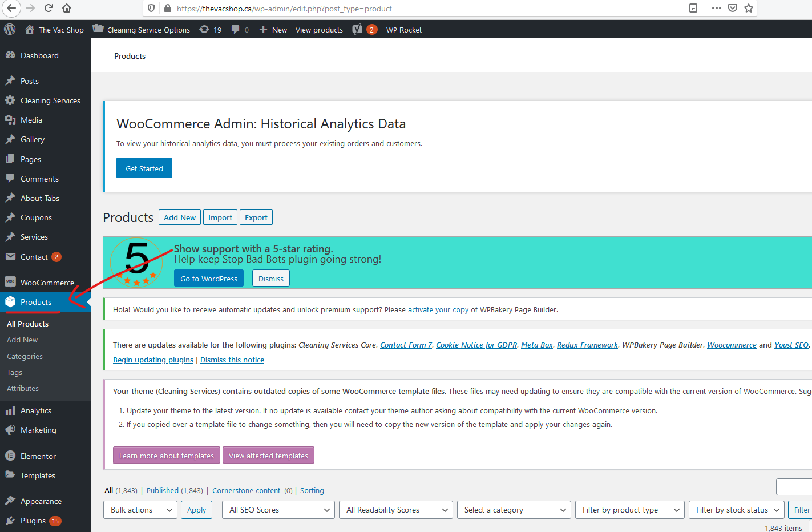Open the Bulk actions dropdown

click(140, 510)
